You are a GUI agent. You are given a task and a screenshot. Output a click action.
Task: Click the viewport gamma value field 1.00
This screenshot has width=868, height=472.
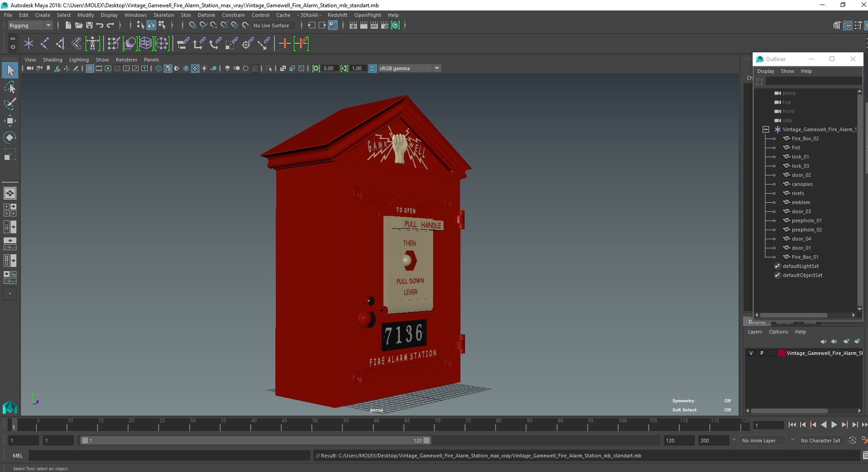[x=357, y=68]
